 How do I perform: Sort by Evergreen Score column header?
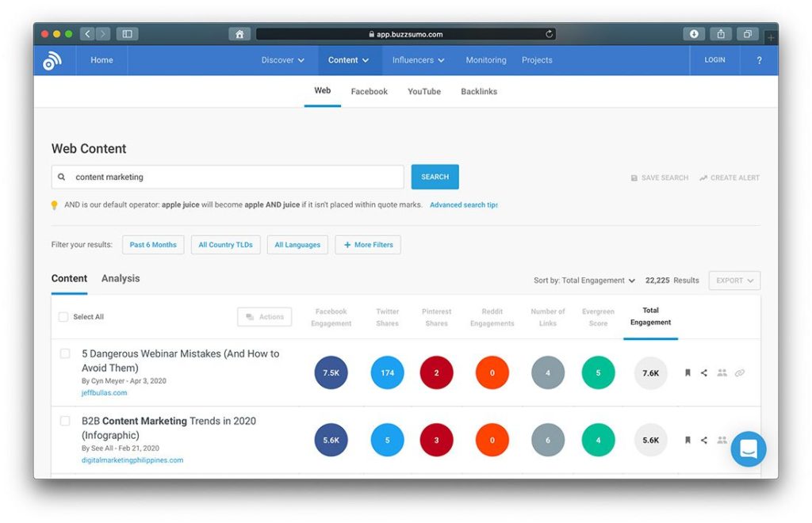point(598,317)
